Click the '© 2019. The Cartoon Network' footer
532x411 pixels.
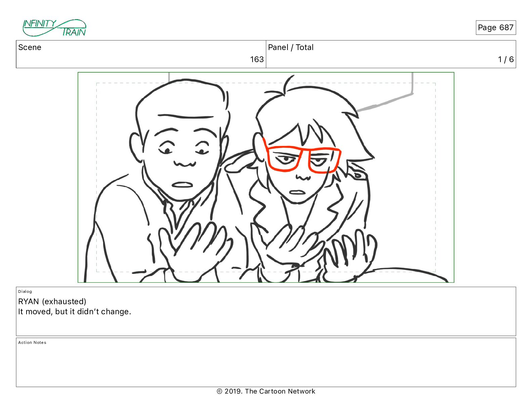pos(266,391)
